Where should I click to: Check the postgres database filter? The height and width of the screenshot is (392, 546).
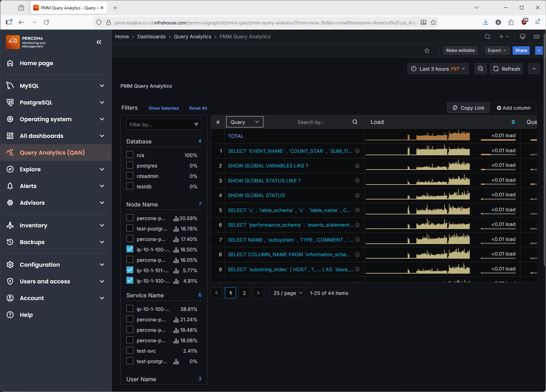click(130, 165)
